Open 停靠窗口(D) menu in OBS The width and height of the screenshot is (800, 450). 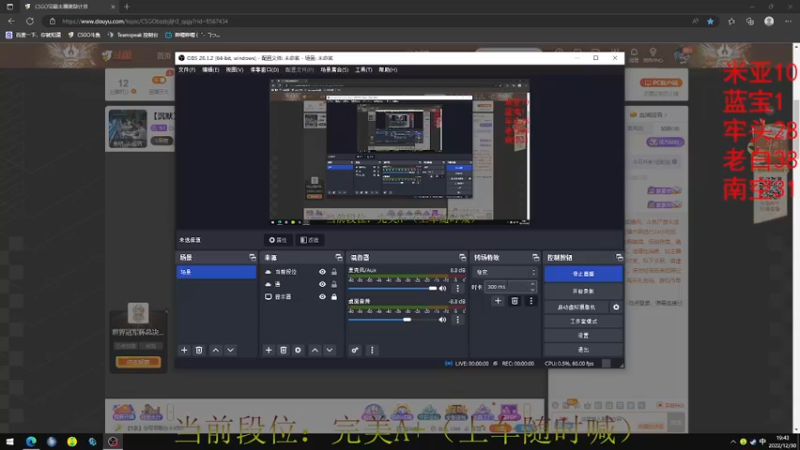[264, 70]
